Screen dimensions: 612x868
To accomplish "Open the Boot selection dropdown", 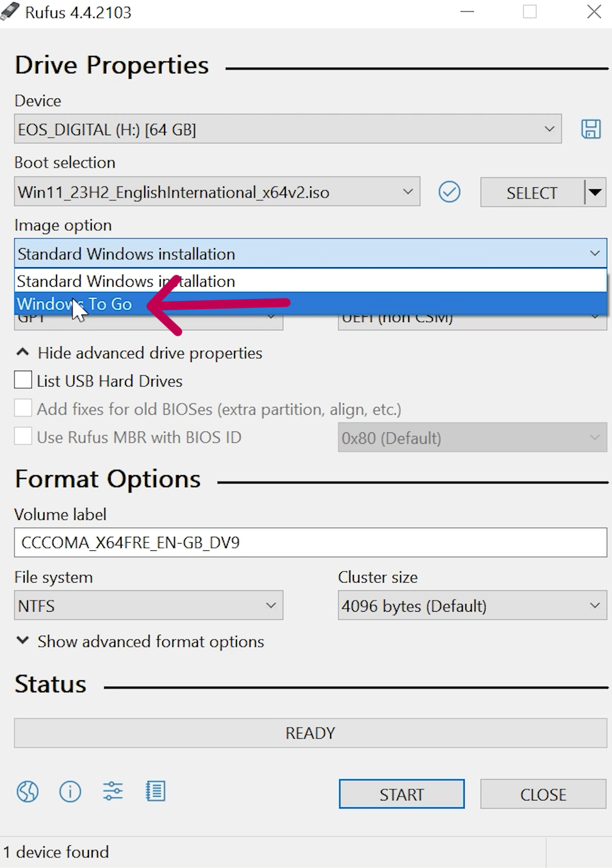I will click(x=217, y=192).
